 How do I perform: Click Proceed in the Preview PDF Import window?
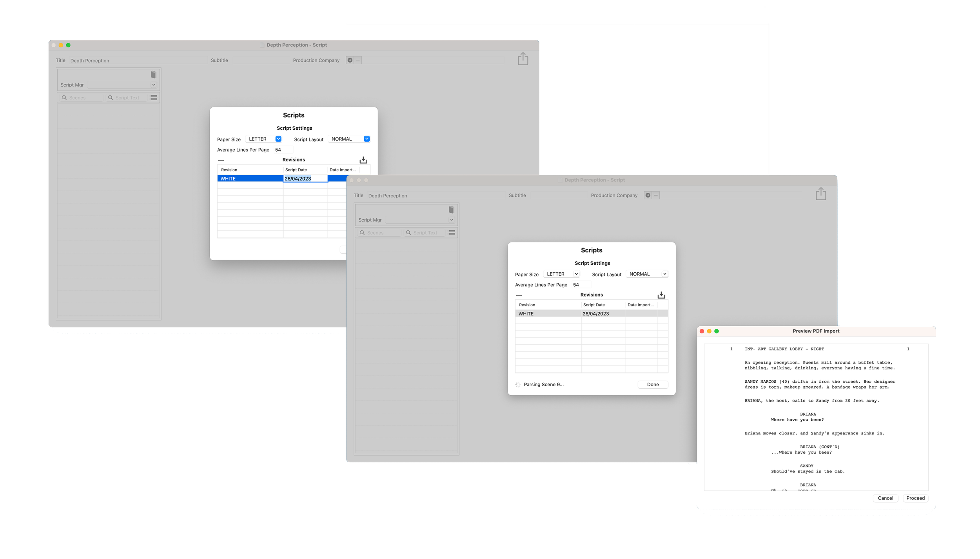click(x=915, y=498)
